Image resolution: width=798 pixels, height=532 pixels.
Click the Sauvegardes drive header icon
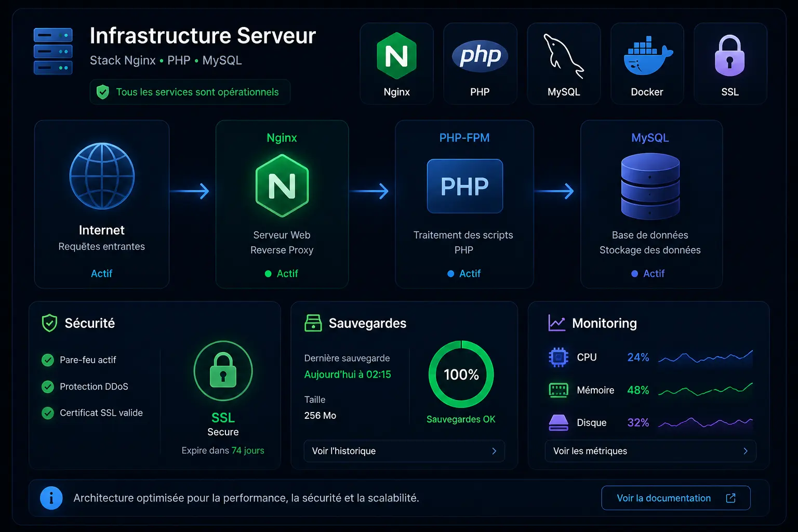pos(313,323)
